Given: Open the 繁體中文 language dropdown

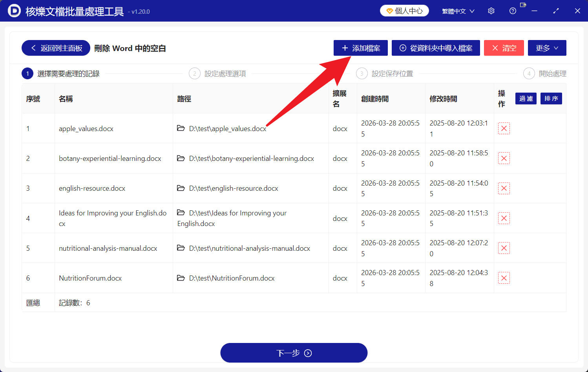Looking at the screenshot, I should pyautogui.click(x=458, y=11).
